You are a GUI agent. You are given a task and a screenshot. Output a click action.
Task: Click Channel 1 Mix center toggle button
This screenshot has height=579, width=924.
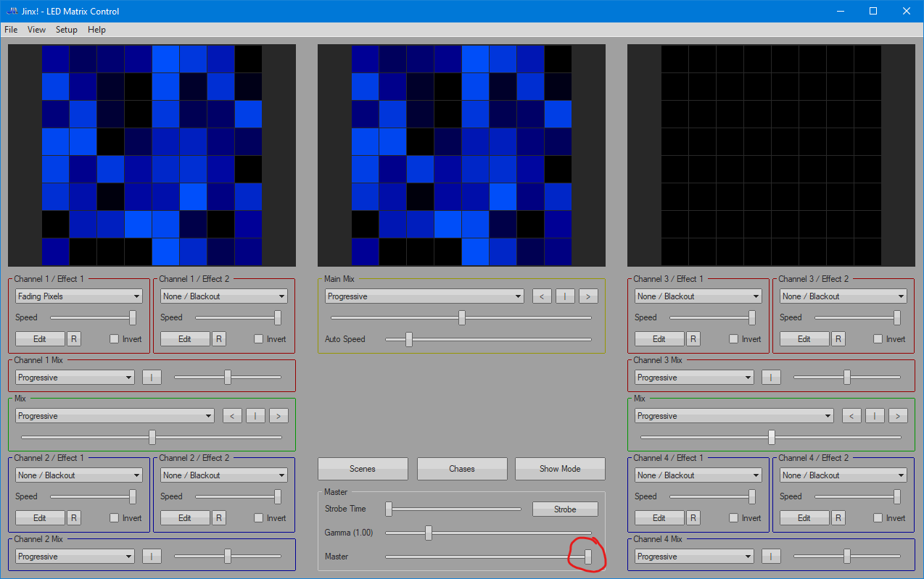(x=152, y=378)
